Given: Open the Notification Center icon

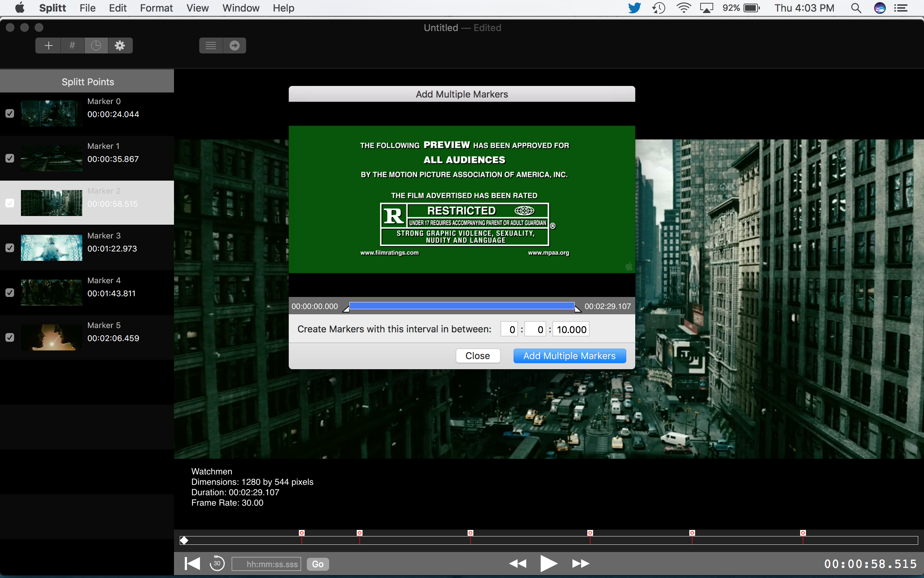Looking at the screenshot, I should pyautogui.click(x=901, y=8).
